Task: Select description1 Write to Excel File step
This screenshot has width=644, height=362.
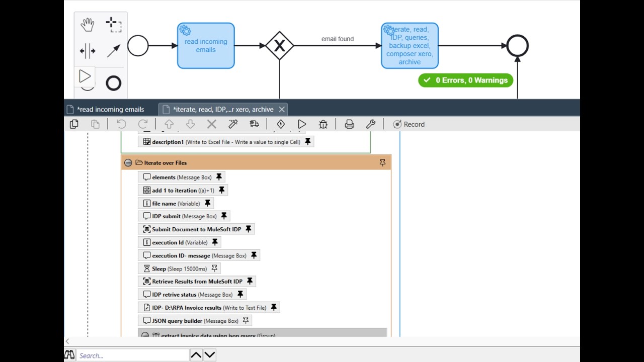Action: [226, 142]
